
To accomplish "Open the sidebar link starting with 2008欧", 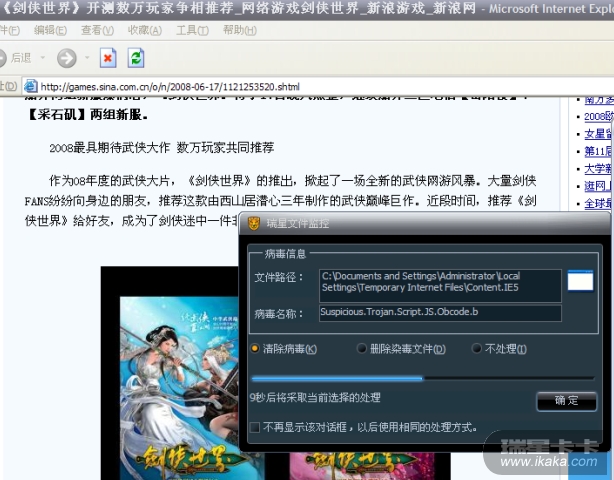I will 598,116.
